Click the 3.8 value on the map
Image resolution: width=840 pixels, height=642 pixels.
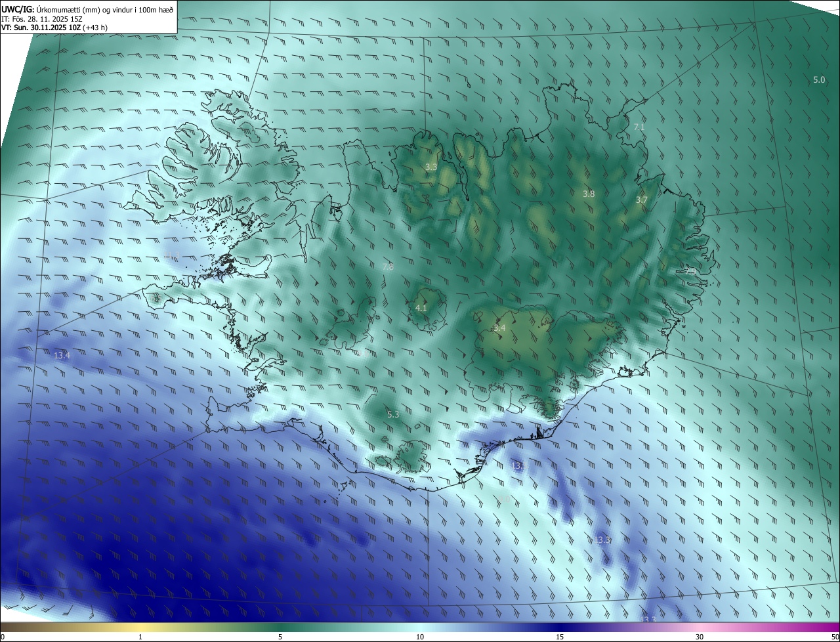(589, 194)
